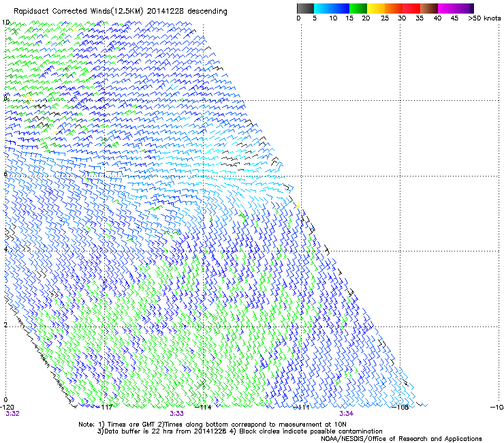The width and height of the screenshot is (504, 443).
Task: Click the 35-40 knots brown color swatch
Action: [429, 8]
